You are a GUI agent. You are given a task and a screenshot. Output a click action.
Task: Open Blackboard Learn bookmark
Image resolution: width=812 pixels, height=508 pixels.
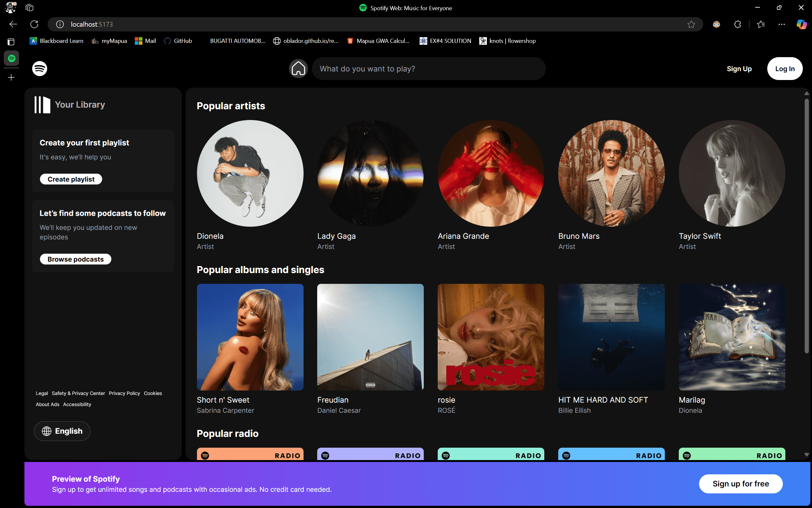coord(56,41)
